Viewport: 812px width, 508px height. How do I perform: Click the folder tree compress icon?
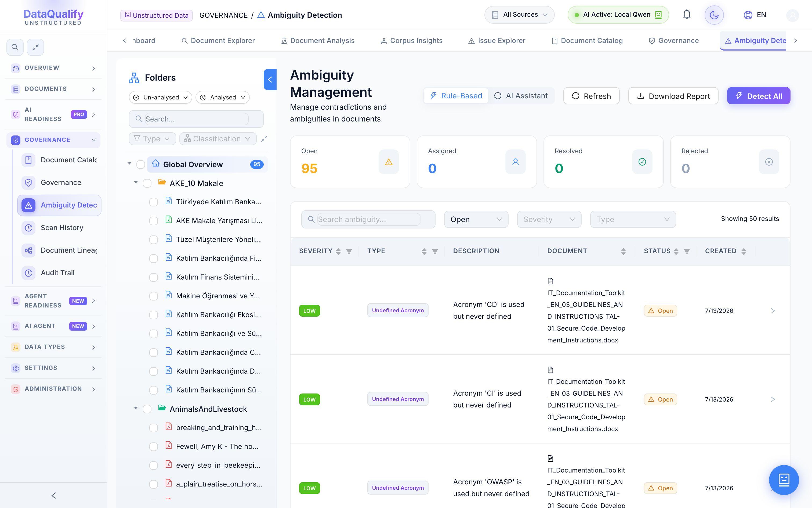264,138
